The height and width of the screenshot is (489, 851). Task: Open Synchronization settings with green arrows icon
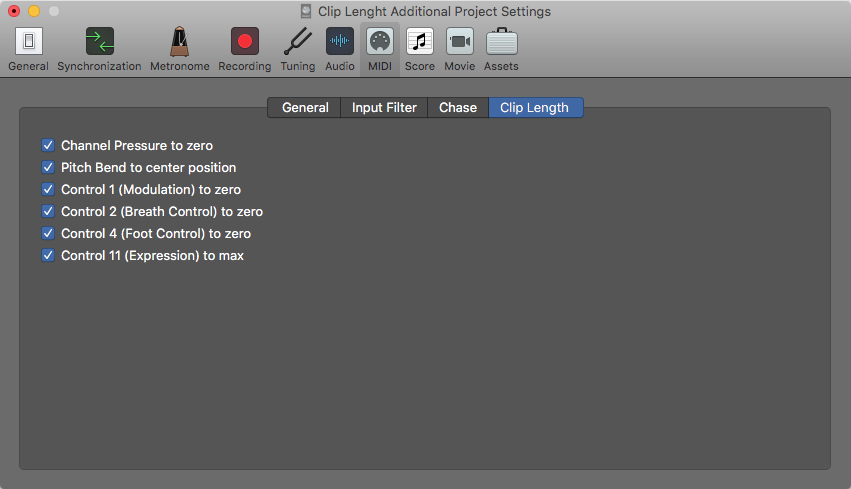(x=100, y=41)
